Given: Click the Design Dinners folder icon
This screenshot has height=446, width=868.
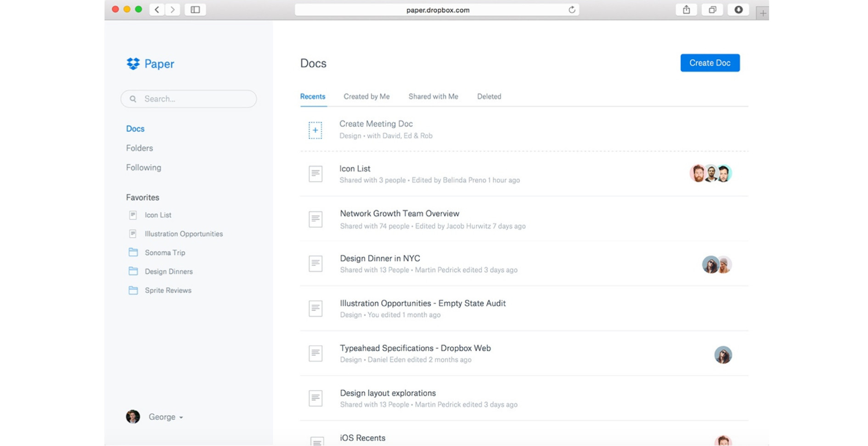Looking at the screenshot, I should 133,271.
